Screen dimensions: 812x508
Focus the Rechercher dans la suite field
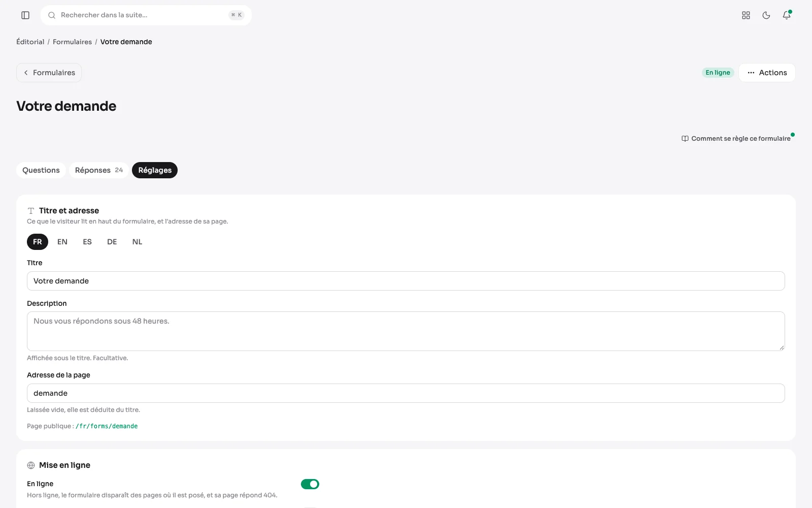146,15
